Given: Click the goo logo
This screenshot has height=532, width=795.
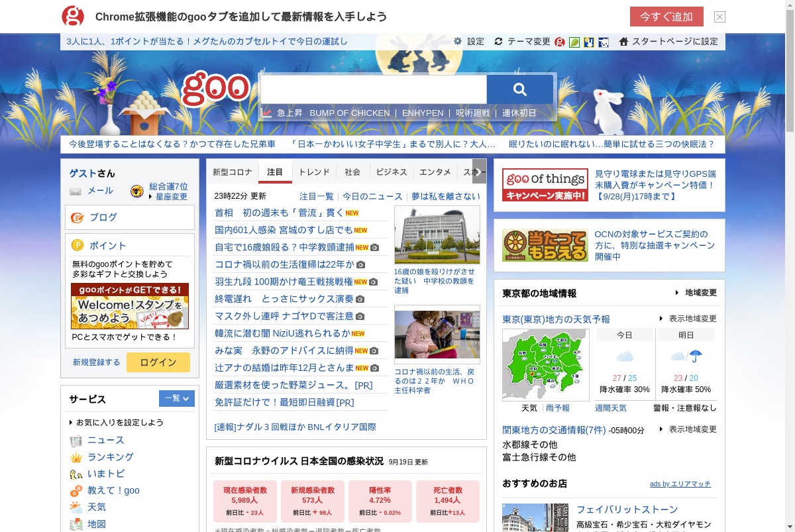Looking at the screenshot, I should coord(216,89).
